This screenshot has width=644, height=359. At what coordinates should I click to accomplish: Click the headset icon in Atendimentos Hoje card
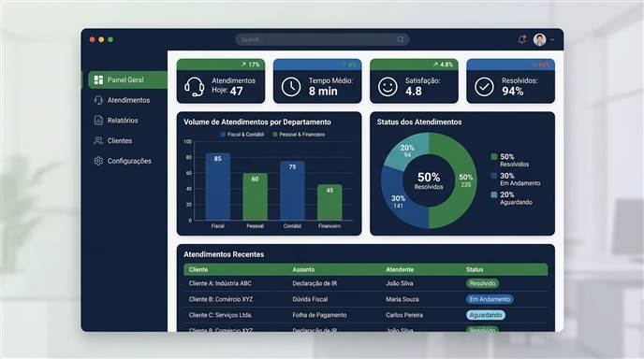click(x=195, y=87)
